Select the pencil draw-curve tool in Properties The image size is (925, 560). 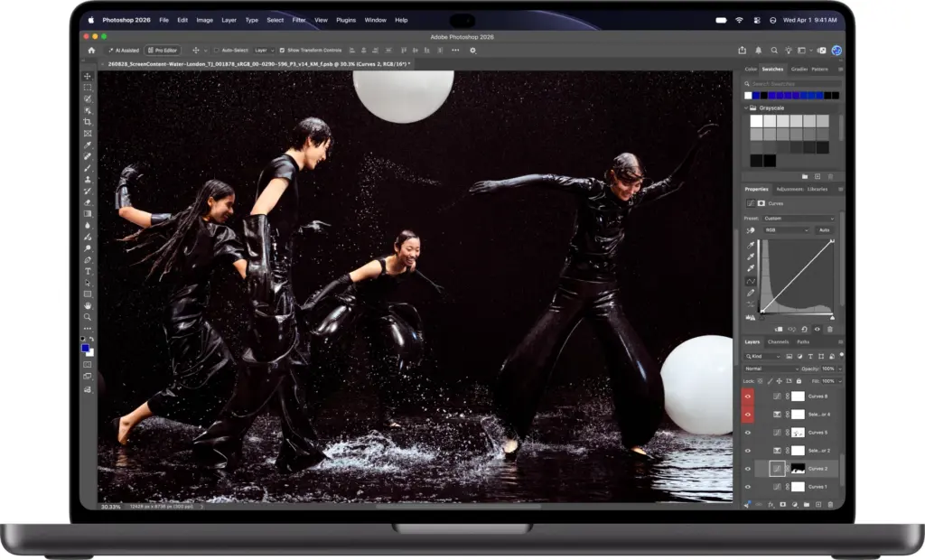point(751,293)
